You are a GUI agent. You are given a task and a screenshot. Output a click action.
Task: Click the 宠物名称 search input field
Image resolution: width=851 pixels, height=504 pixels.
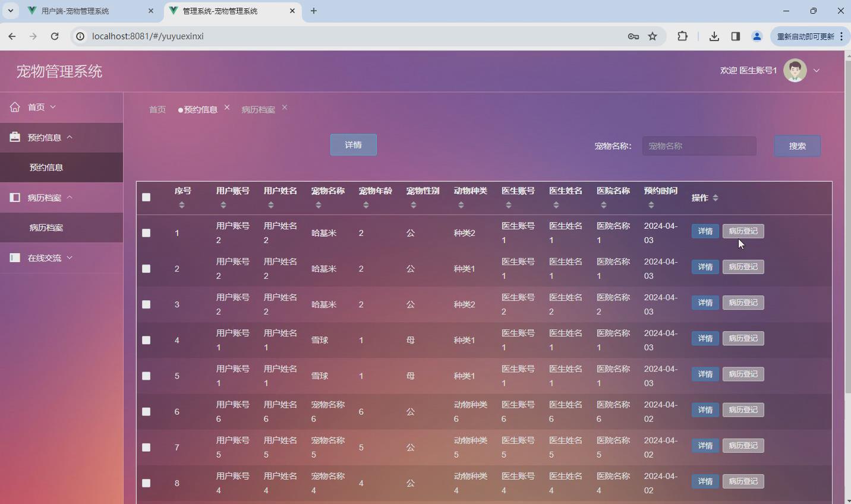(x=699, y=146)
